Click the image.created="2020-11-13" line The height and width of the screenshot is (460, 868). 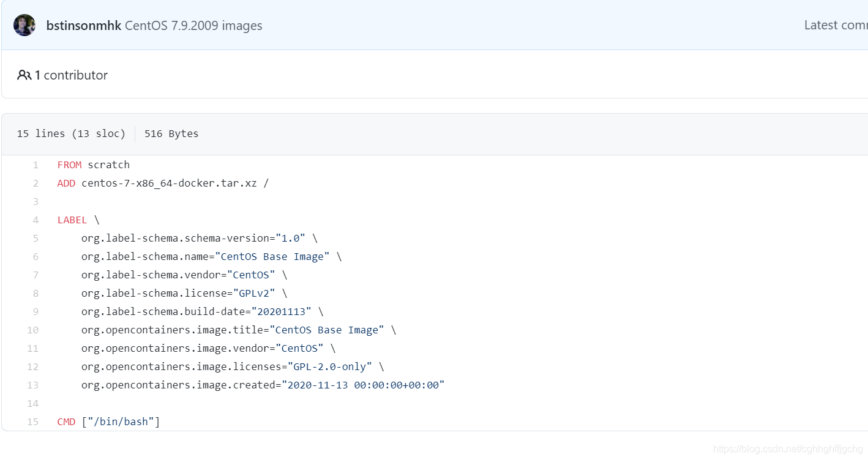(263, 385)
